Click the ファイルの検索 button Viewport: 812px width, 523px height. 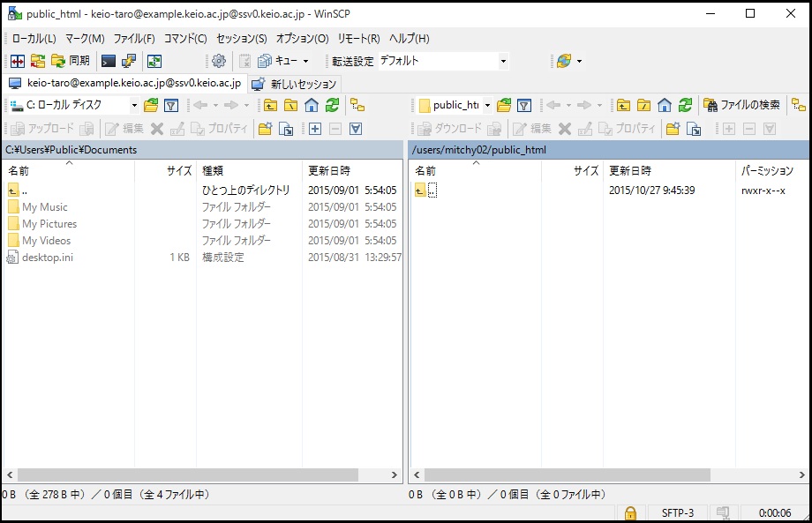[741, 105]
